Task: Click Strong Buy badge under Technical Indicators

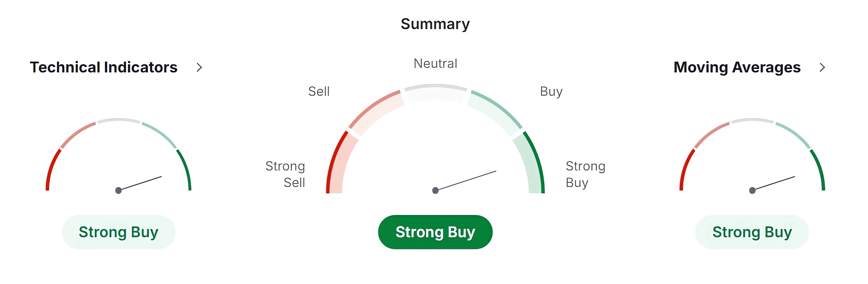Action: [118, 232]
